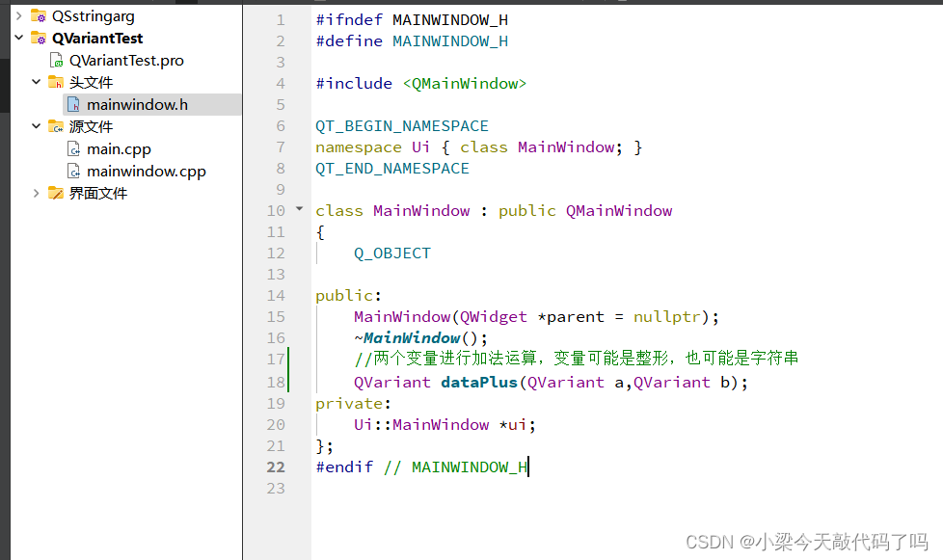The image size is (943, 560).
Task: Click the main.cpp C++ file icon
Action: pos(75,148)
